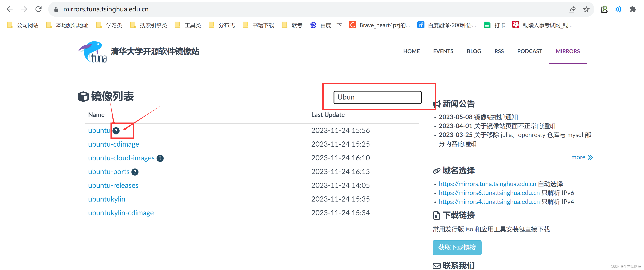Screen dimensions: 644x270
Task: Open the ubuntukylin-cdimage mirror link
Action: point(121,213)
